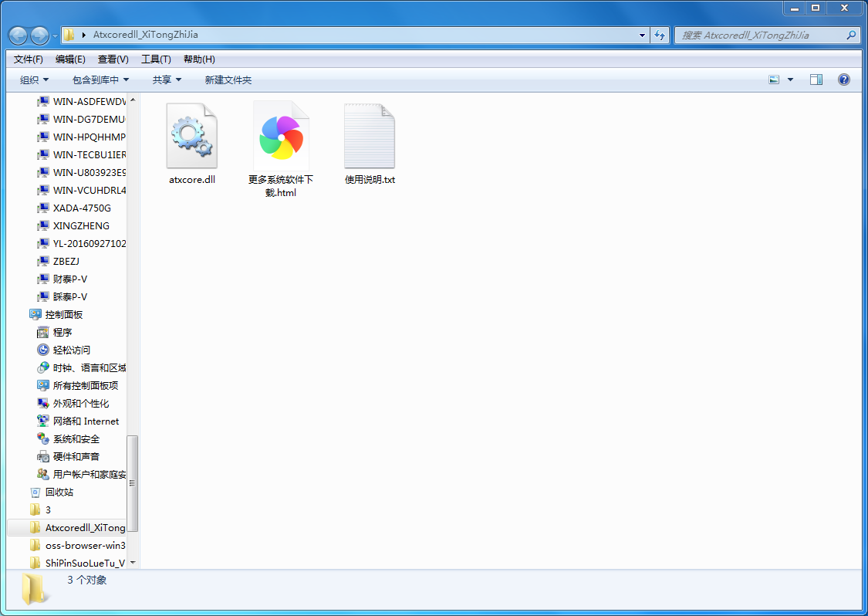
Task: Click the 程序 control panel icon
Action: coord(42,333)
